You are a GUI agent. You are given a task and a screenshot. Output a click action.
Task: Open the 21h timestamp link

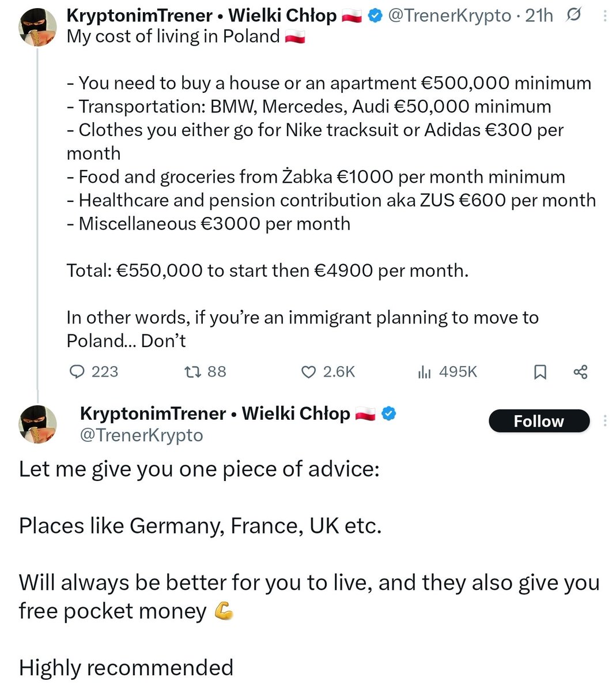[539, 16]
